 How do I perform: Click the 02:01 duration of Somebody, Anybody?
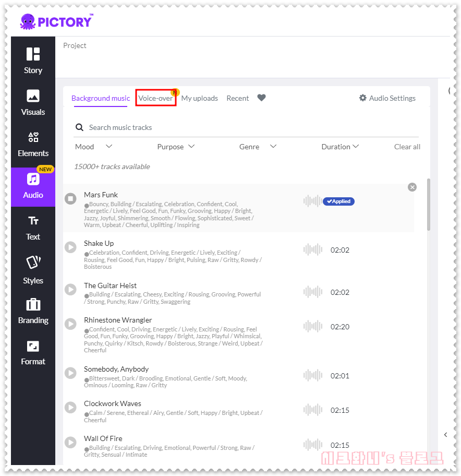tap(340, 375)
